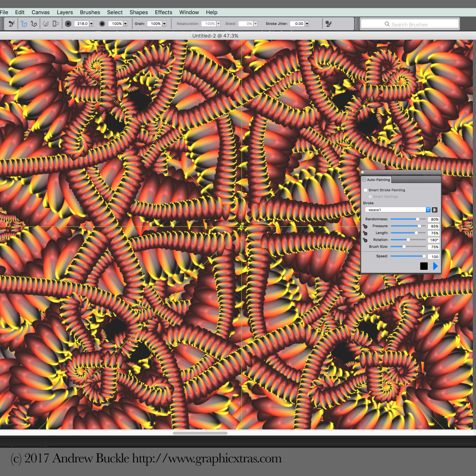
Task: Click the opacity 100% value field
Action: [x=116, y=24]
